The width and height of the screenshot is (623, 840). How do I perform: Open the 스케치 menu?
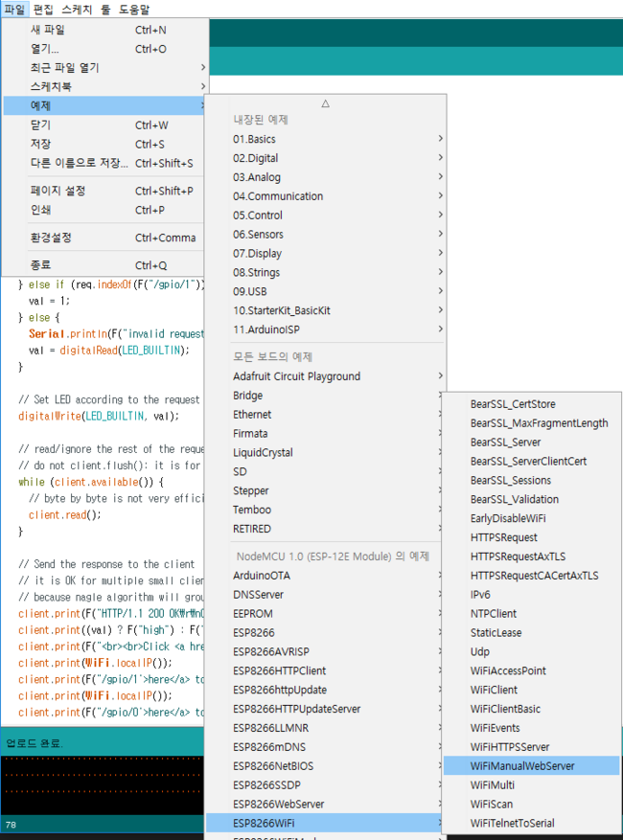[x=76, y=10]
